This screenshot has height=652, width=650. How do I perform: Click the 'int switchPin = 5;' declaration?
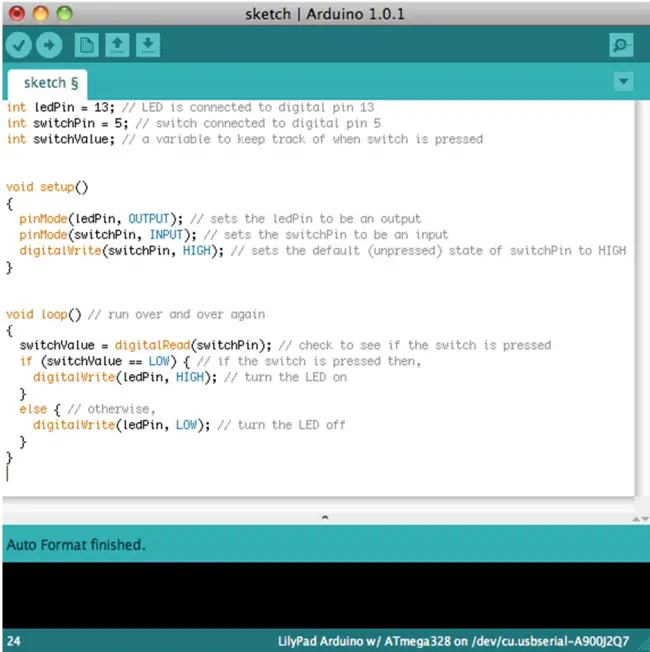67,123
